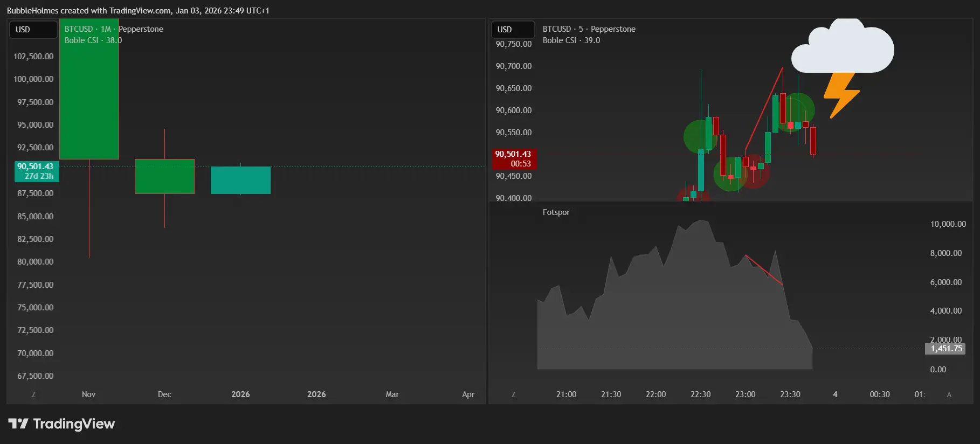Image resolution: width=980 pixels, height=444 pixels.
Task: Click the Dec label on the time axis
Action: tap(164, 394)
